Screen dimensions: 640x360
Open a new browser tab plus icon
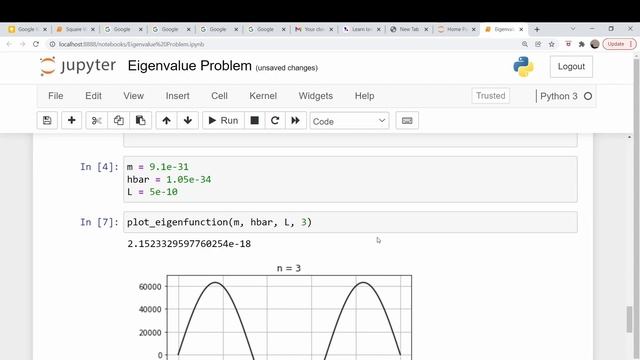tap(537, 29)
